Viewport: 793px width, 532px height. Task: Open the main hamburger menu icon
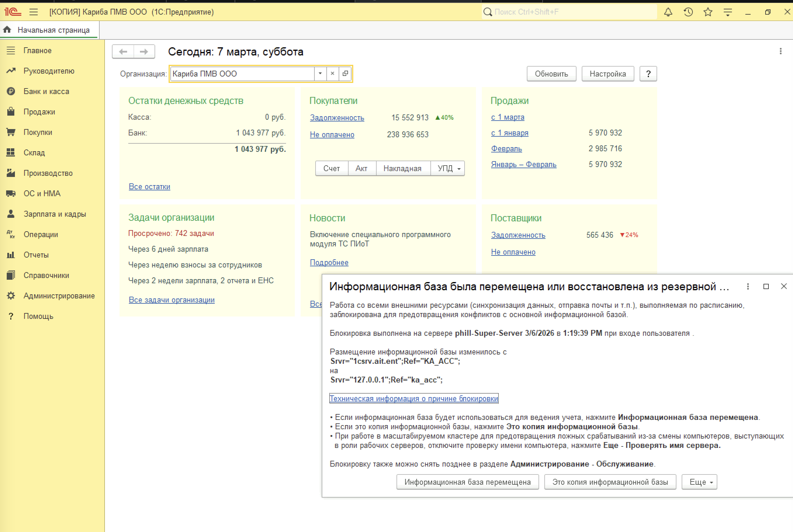click(34, 12)
